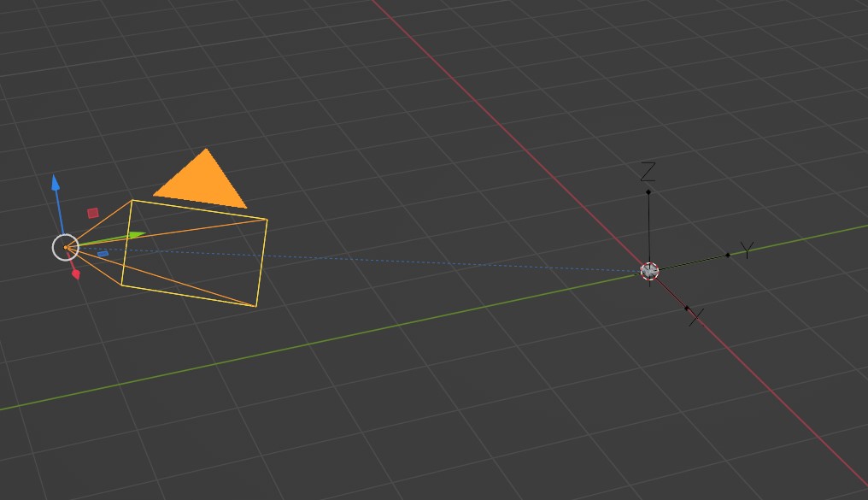Click the green Y-axis move gizmo arrow
868x500 pixels.
[x=136, y=235]
